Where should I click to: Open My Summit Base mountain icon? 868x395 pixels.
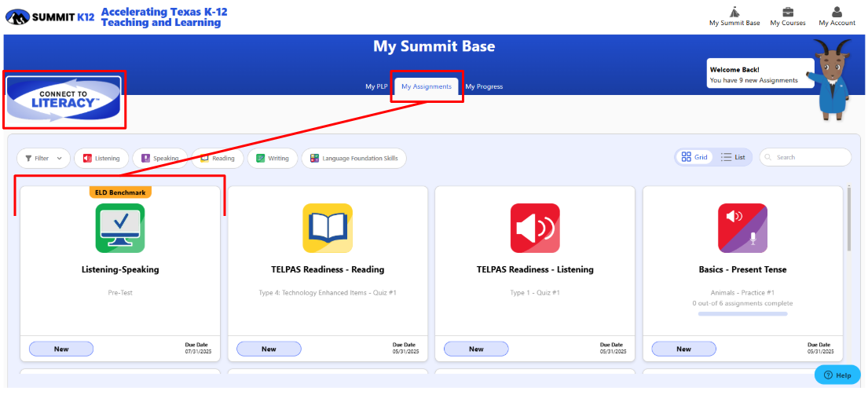(734, 12)
